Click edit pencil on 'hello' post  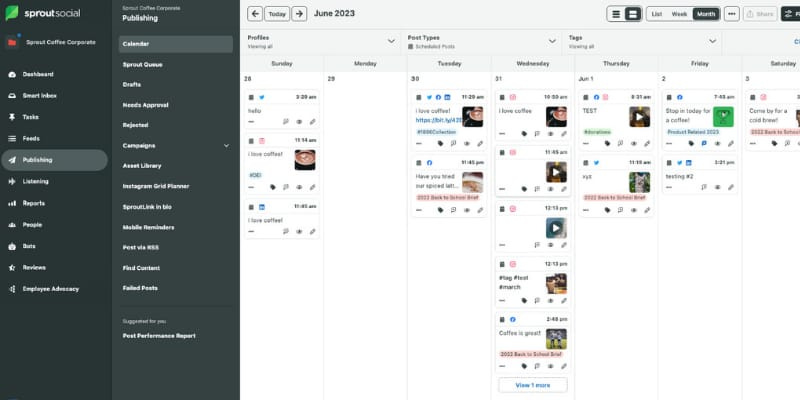[312, 122]
